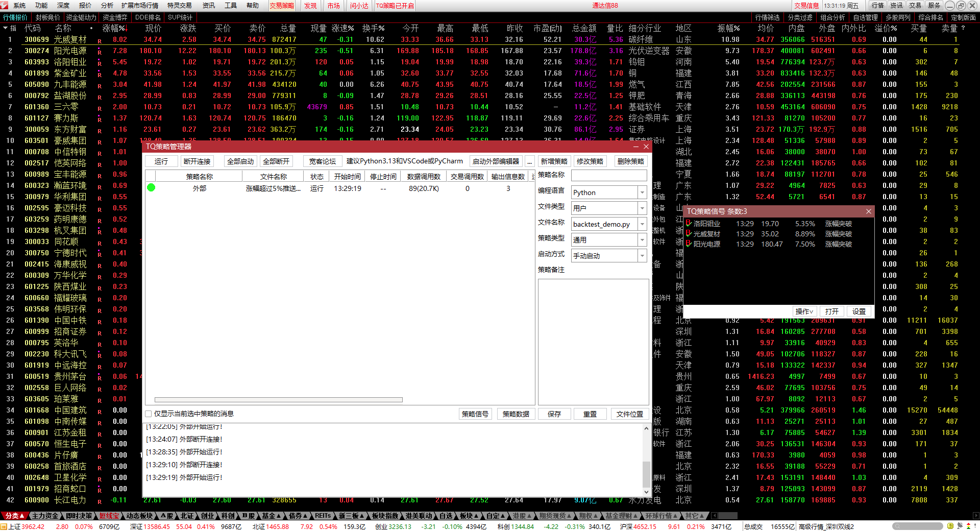Open the 启动方式 手动启动 dropdown
Image resolution: width=980 pixels, height=531 pixels.
click(x=642, y=256)
